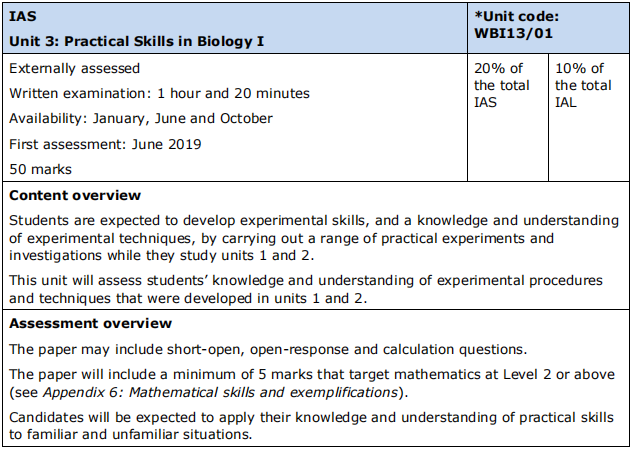This screenshot has height=449, width=632.
Task: Click 'Availability: January, June and October' line
Action: click(141, 118)
